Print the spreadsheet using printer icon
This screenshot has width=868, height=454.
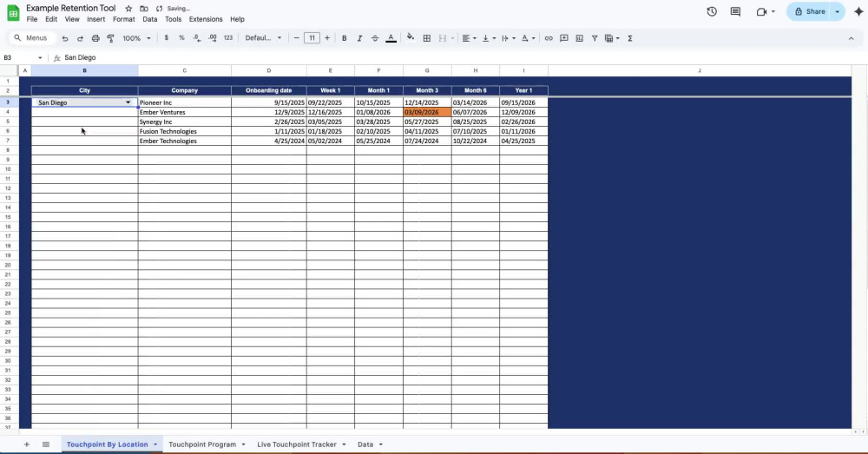95,38
